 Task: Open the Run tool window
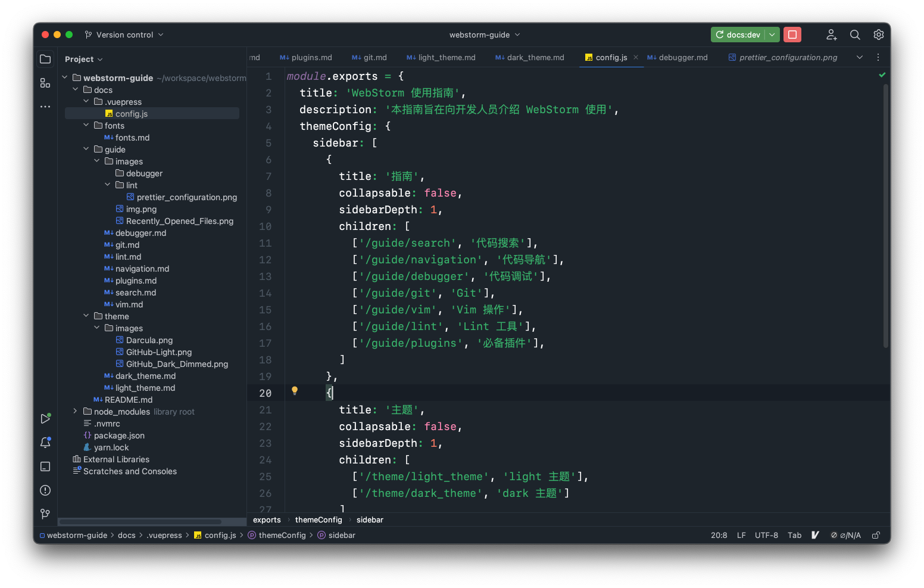pyautogui.click(x=45, y=418)
